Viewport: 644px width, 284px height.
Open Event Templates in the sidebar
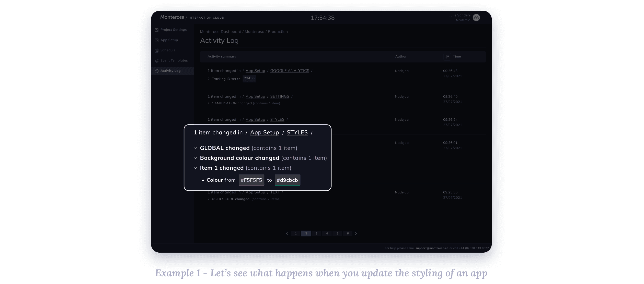coord(174,60)
